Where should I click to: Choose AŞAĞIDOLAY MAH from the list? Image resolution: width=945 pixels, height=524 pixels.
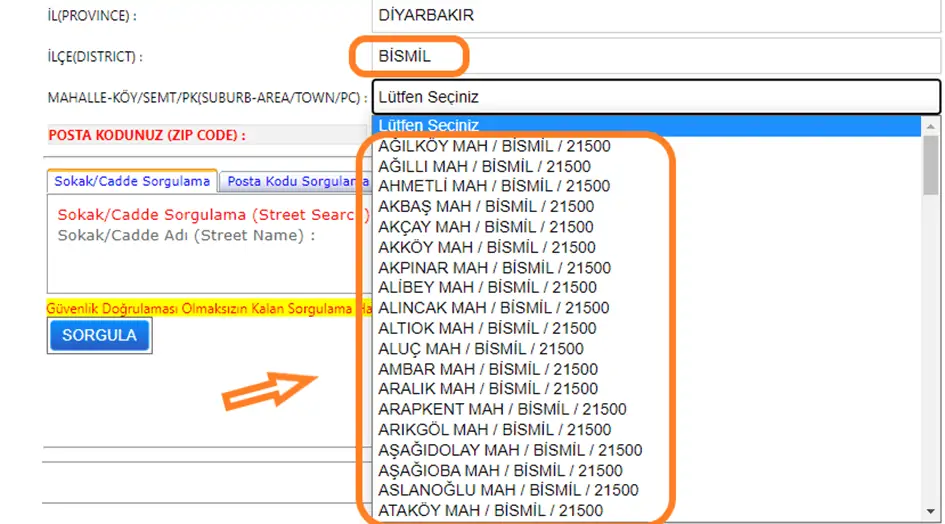[x=510, y=450]
